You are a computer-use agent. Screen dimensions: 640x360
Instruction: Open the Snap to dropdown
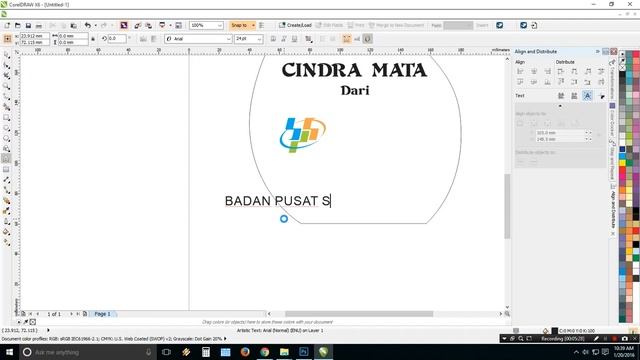253,25
